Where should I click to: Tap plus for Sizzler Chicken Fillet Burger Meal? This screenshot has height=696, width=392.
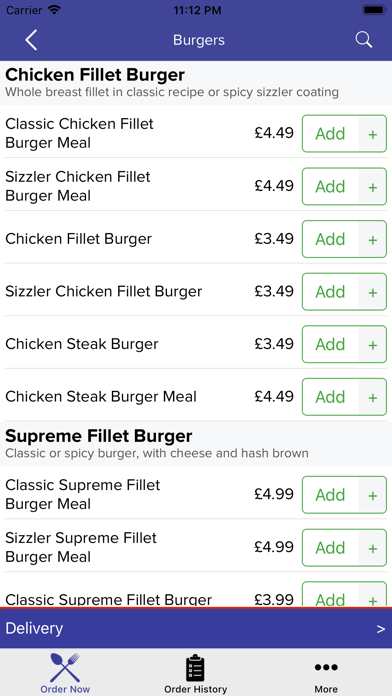click(372, 186)
